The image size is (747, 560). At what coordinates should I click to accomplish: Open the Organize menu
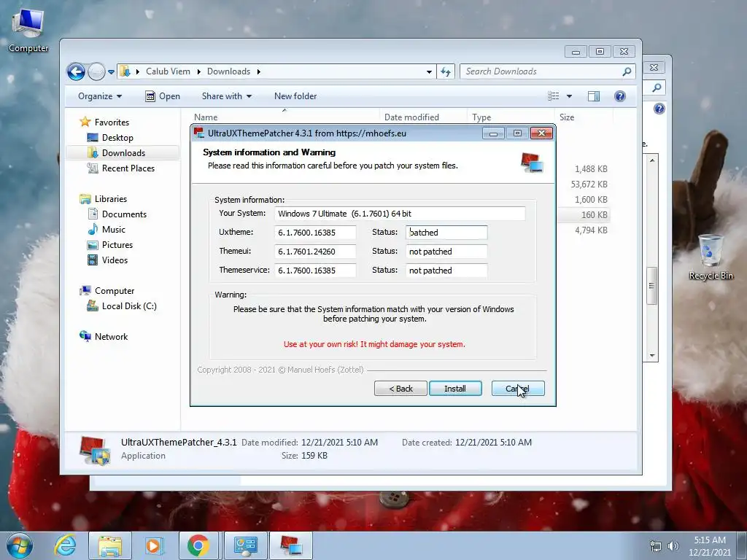coord(100,96)
